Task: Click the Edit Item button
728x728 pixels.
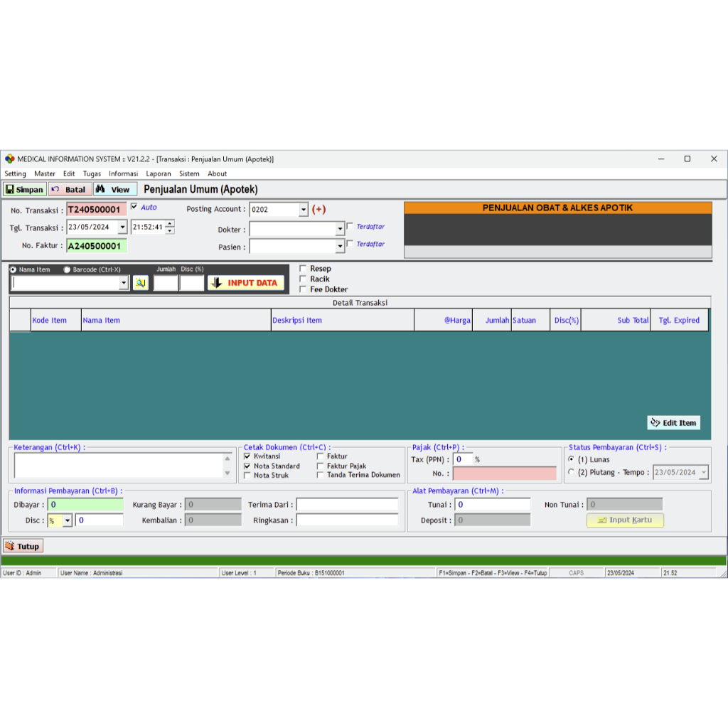Action: tap(674, 422)
